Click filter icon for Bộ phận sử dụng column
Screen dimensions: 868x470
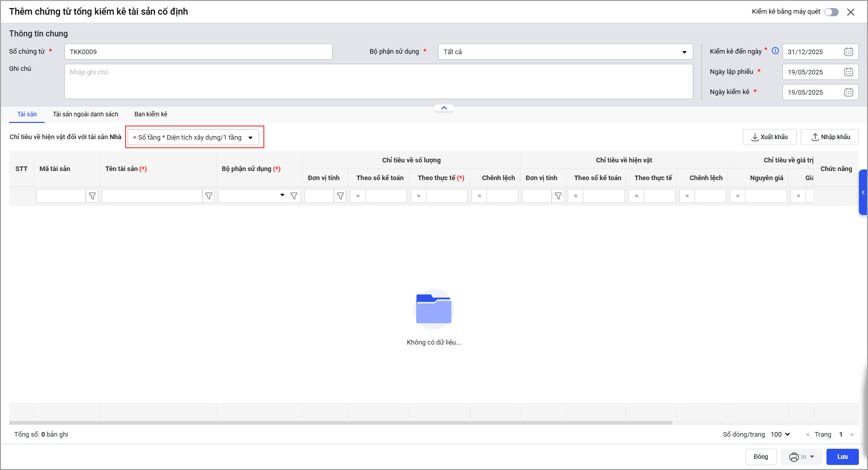pos(294,196)
